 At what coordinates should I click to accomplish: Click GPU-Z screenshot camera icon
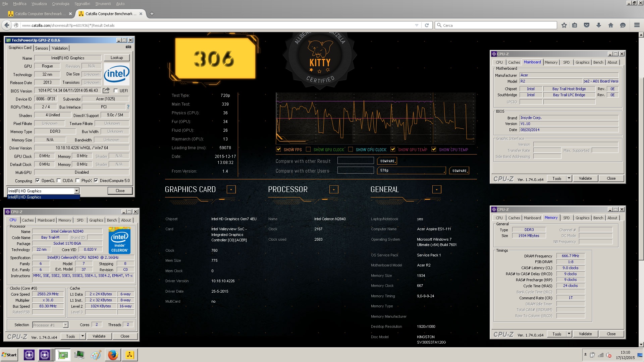click(x=128, y=47)
